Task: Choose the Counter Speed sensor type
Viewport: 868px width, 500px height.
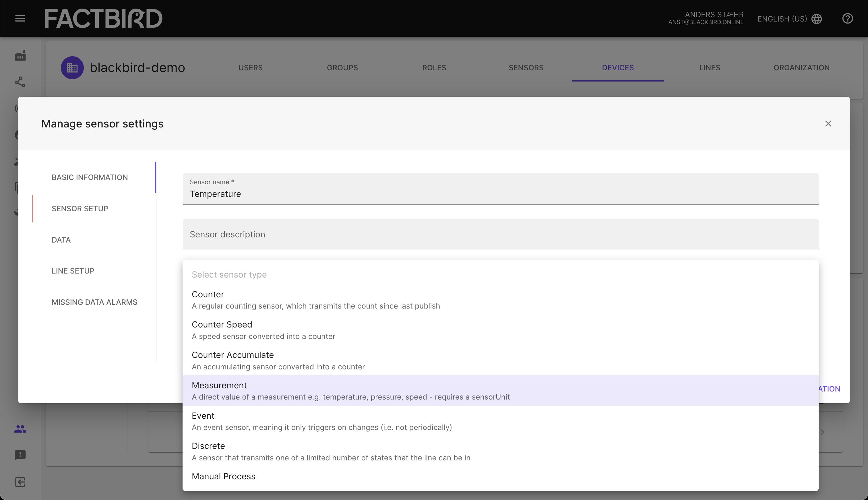Action: coord(500,330)
